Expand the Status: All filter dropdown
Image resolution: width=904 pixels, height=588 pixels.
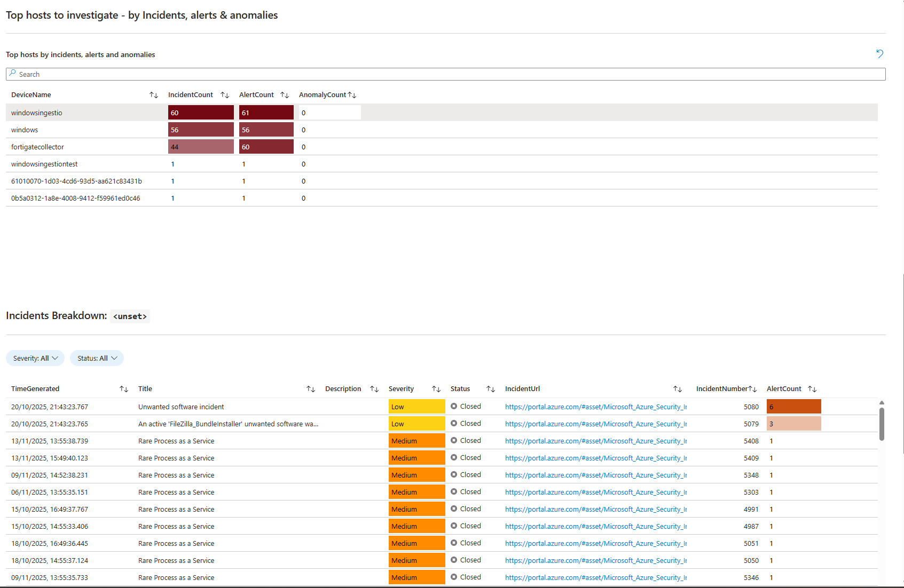[x=97, y=358]
